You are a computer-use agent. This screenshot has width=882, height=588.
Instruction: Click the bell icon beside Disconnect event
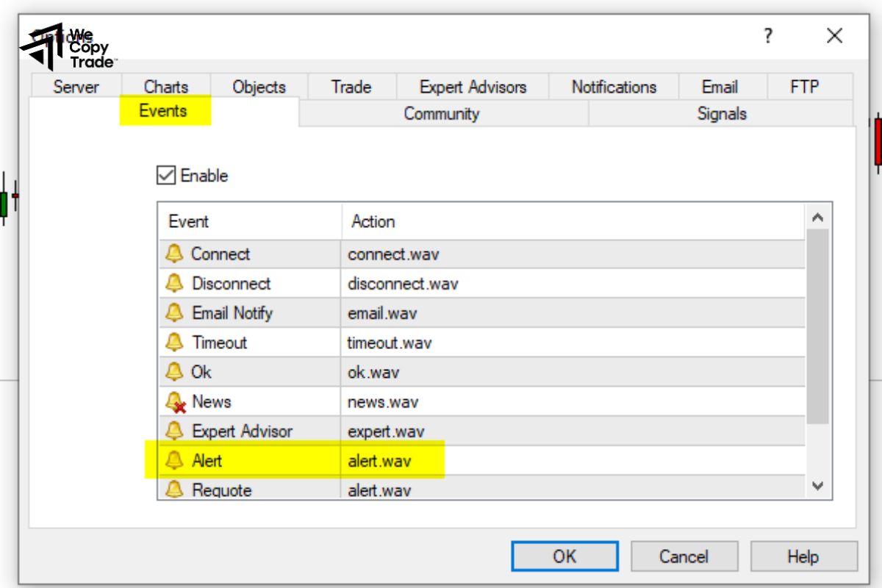tap(176, 283)
